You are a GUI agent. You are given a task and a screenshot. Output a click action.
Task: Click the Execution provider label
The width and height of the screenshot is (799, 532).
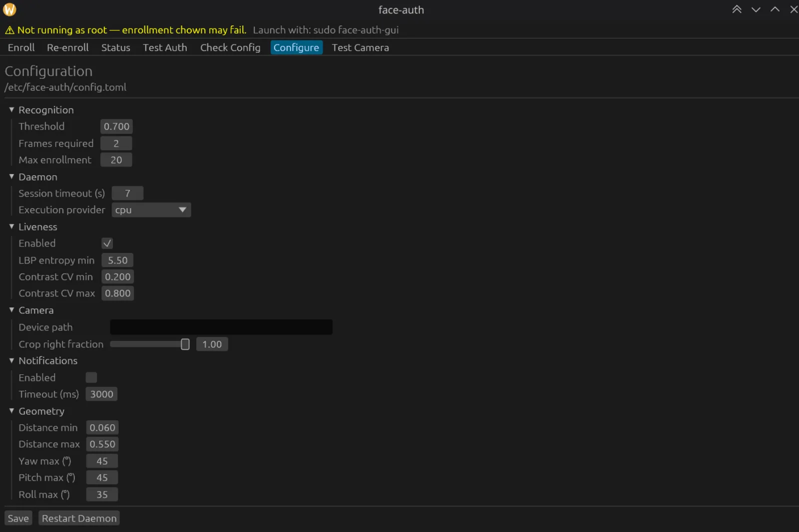pos(62,210)
